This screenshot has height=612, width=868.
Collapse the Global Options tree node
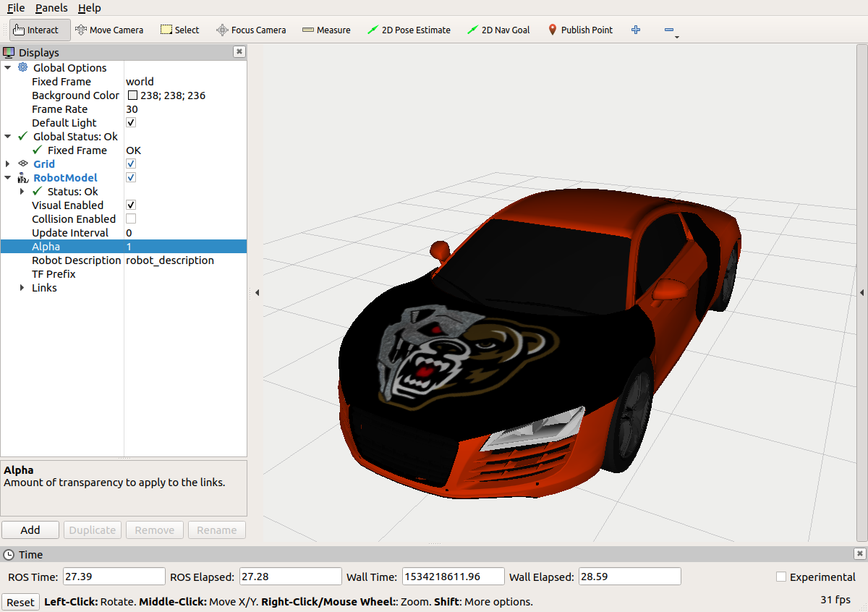tap(8, 67)
